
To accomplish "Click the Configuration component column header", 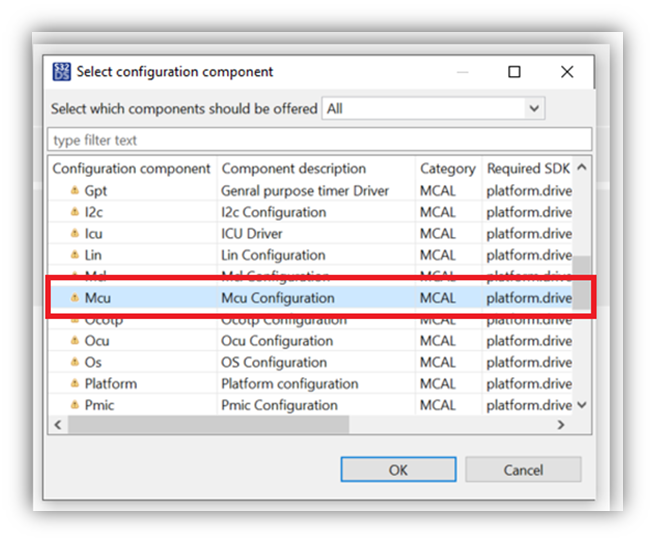I will pos(132,169).
